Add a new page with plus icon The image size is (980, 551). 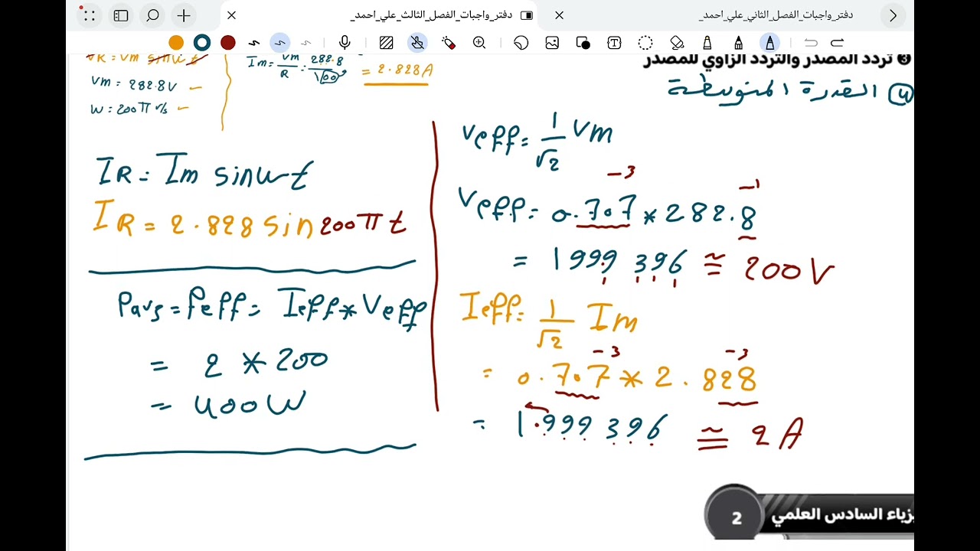click(184, 15)
